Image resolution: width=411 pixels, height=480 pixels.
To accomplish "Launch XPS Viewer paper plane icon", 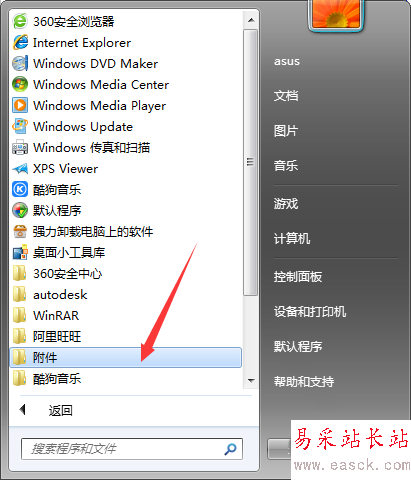I will pyautogui.click(x=20, y=169).
